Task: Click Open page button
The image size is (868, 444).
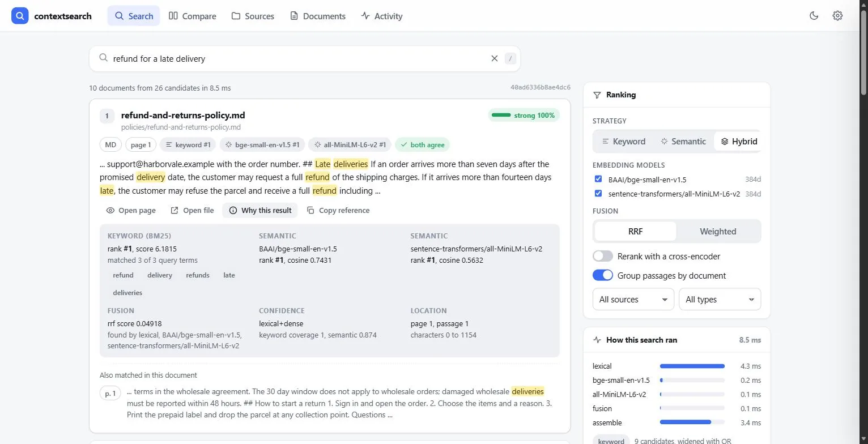Action: coord(131,210)
